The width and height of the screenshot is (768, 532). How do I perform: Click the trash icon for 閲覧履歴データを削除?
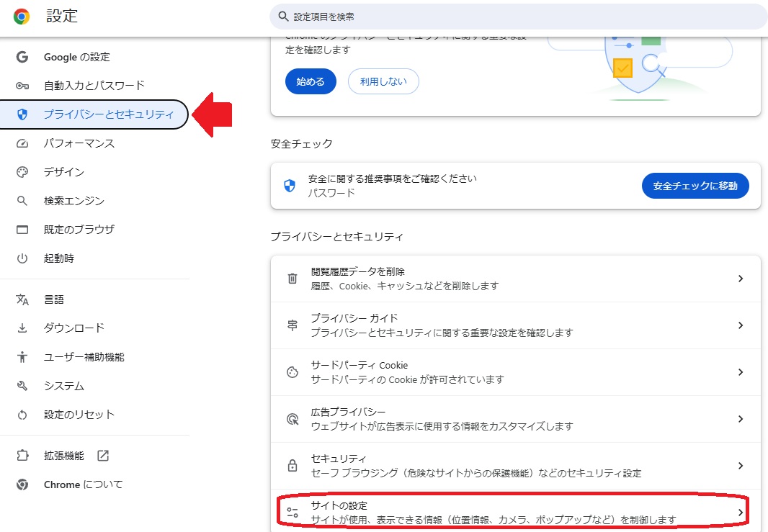coord(293,279)
